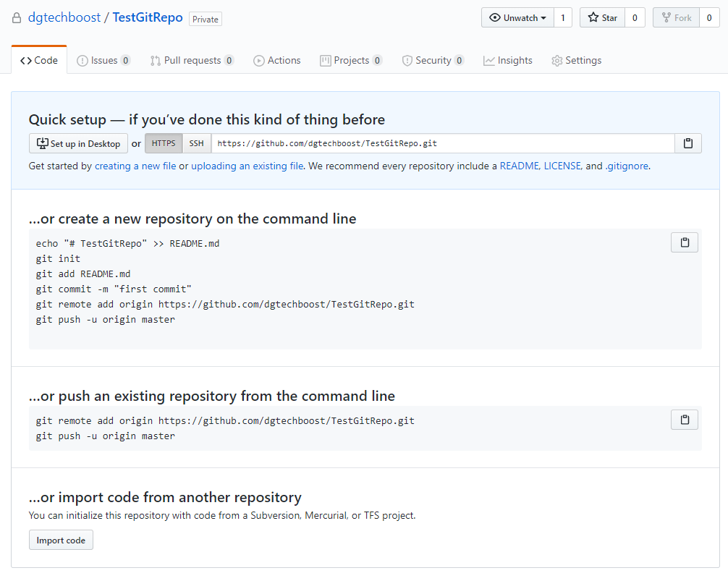
Task: Copy the new repository commands via clipboard icon
Action: tap(684, 242)
